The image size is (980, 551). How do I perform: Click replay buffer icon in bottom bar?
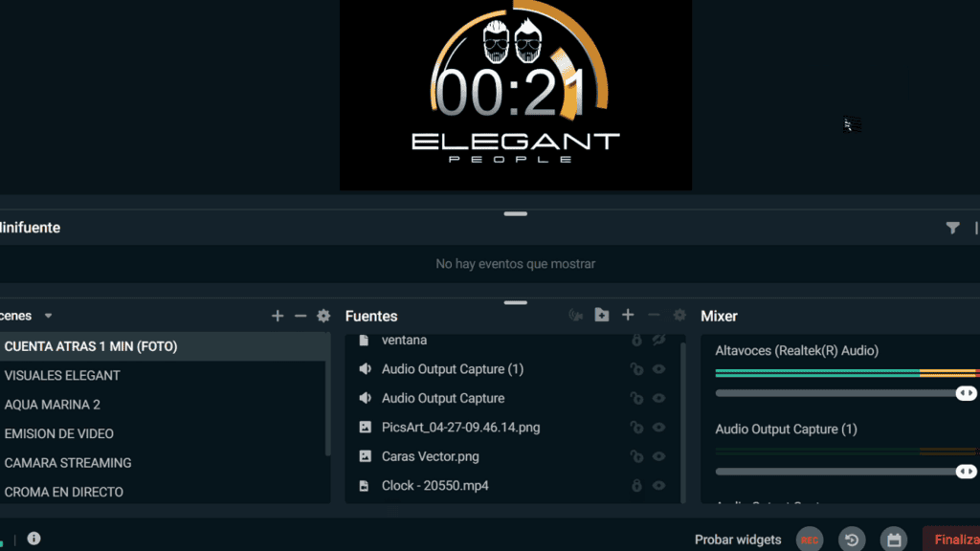[852, 540]
